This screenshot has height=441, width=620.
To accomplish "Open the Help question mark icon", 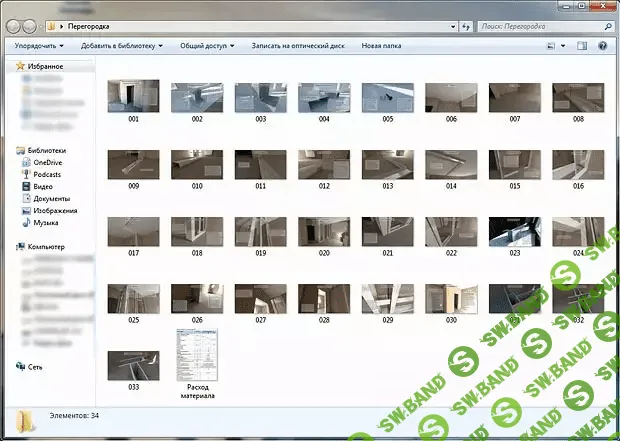I will pos(602,46).
